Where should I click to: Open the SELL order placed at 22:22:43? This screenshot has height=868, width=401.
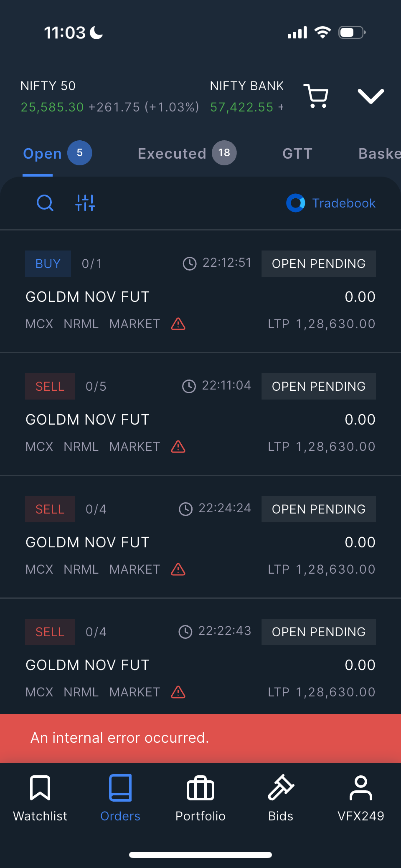(200, 665)
